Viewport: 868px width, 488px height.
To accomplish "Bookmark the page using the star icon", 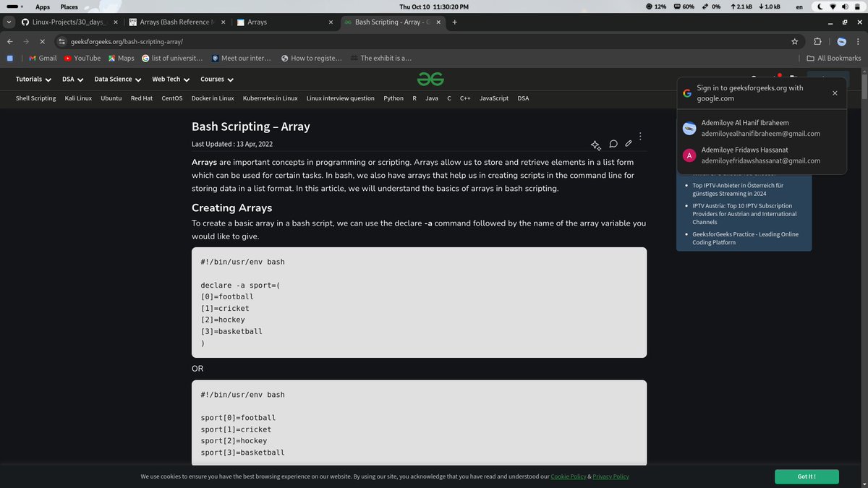I will [793, 41].
